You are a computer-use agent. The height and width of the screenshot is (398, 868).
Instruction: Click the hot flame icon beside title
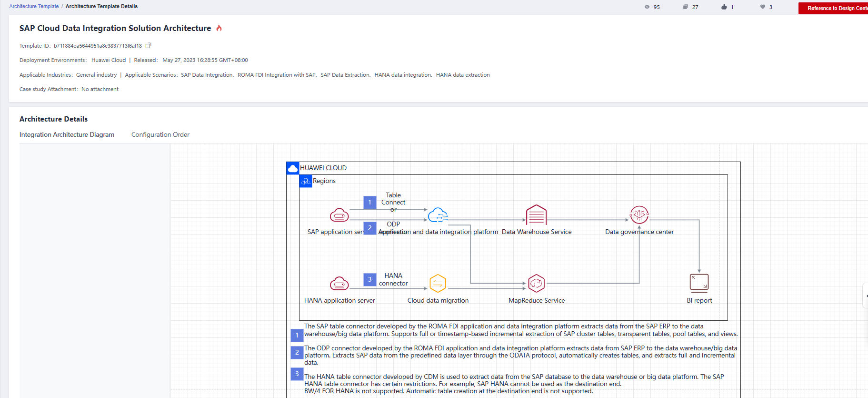coord(219,28)
